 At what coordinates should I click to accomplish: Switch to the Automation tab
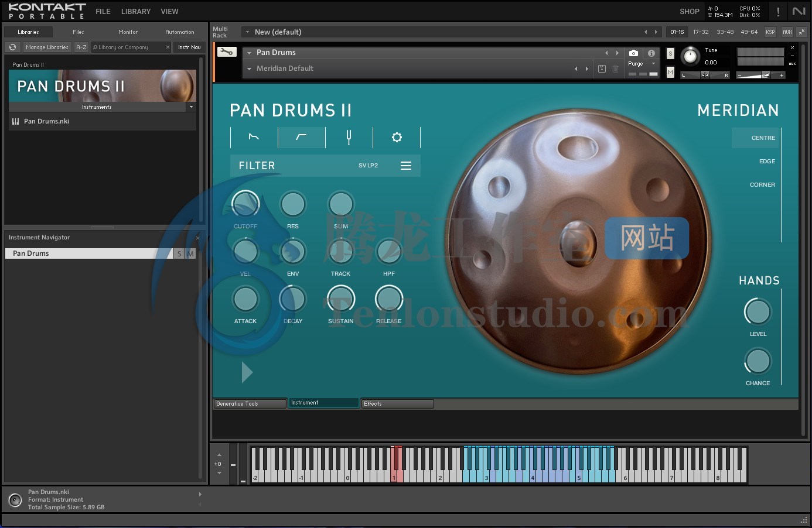click(180, 32)
